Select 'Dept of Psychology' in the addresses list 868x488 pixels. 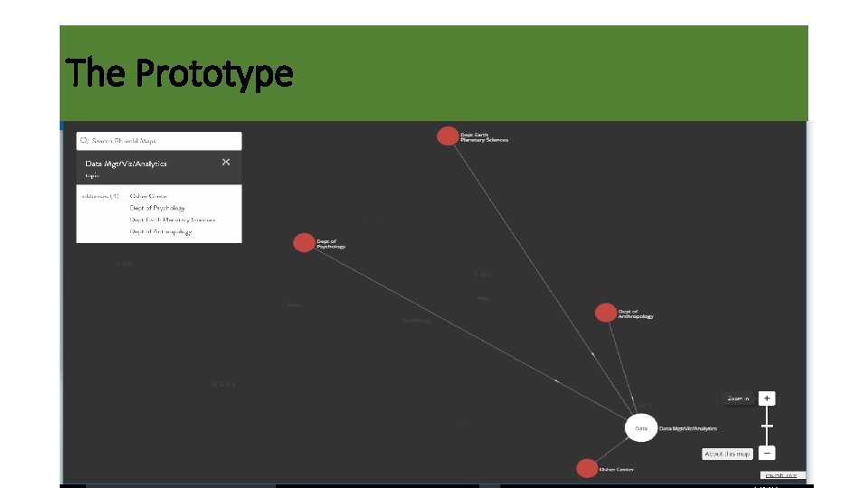point(157,208)
